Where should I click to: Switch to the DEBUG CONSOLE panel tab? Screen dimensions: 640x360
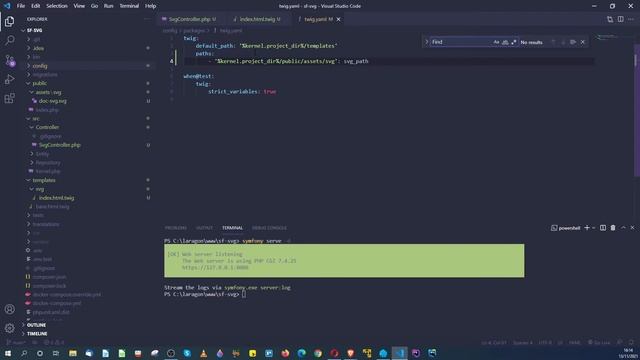coord(269,228)
